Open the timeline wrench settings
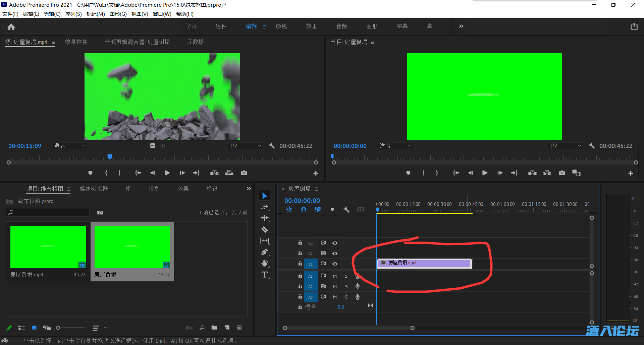The width and height of the screenshot is (644, 345). tap(346, 209)
